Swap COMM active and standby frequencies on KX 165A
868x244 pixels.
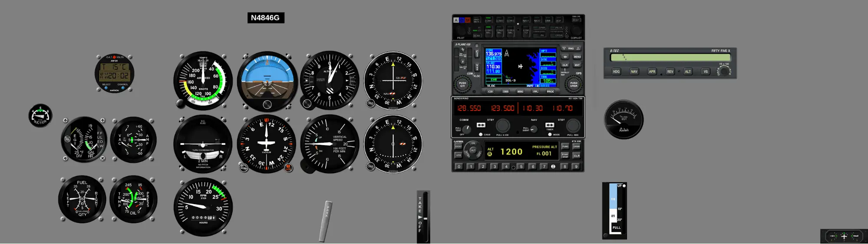(x=481, y=125)
